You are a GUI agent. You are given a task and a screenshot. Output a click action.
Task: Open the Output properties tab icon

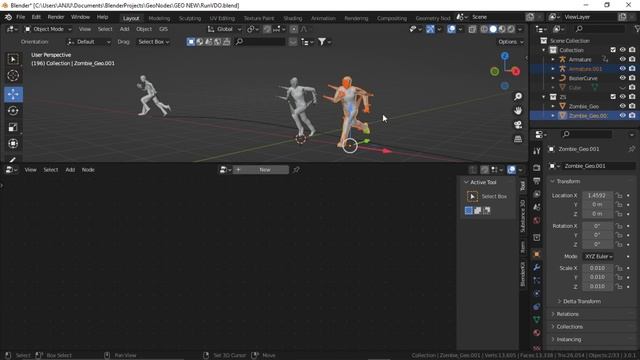coord(537,181)
